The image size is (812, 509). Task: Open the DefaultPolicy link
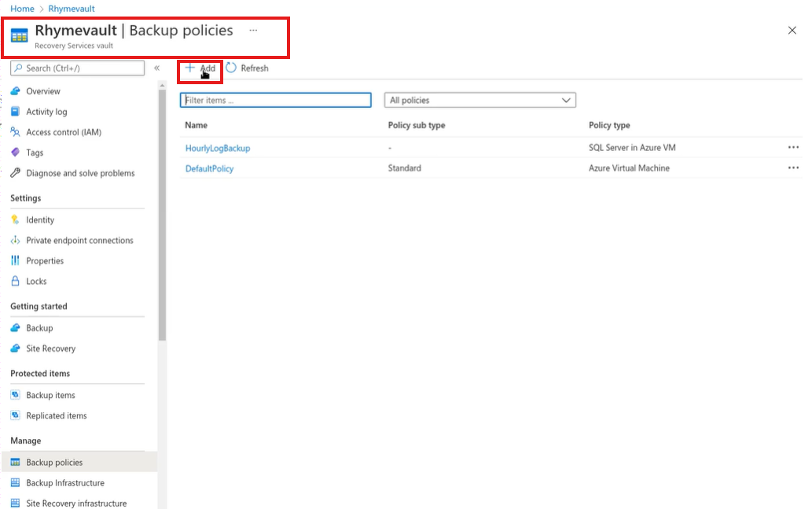point(209,168)
